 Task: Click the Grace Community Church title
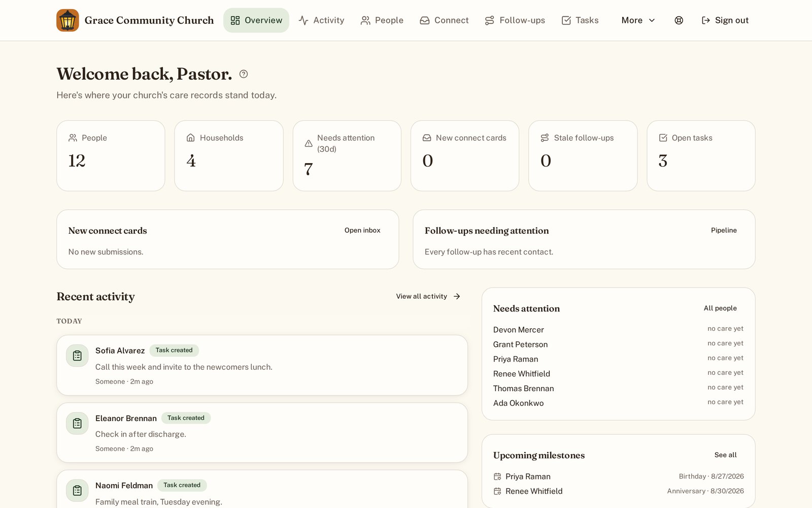coord(149,20)
